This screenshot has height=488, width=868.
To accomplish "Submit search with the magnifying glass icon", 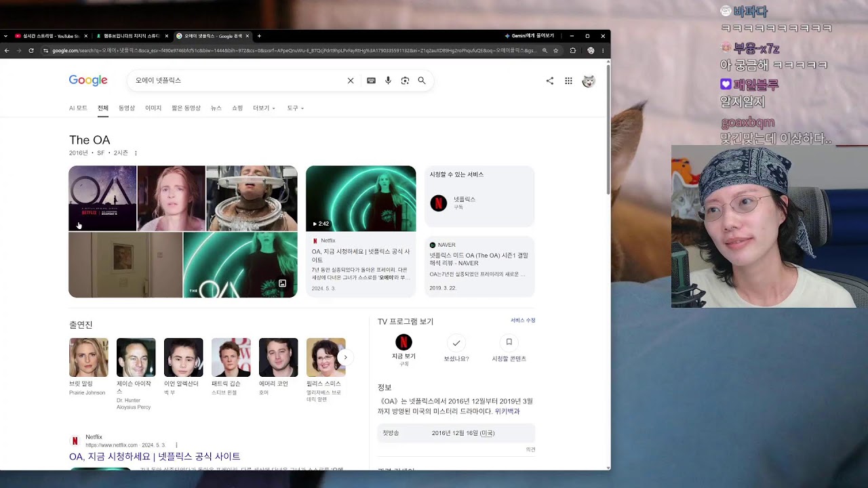I will 422,81.
